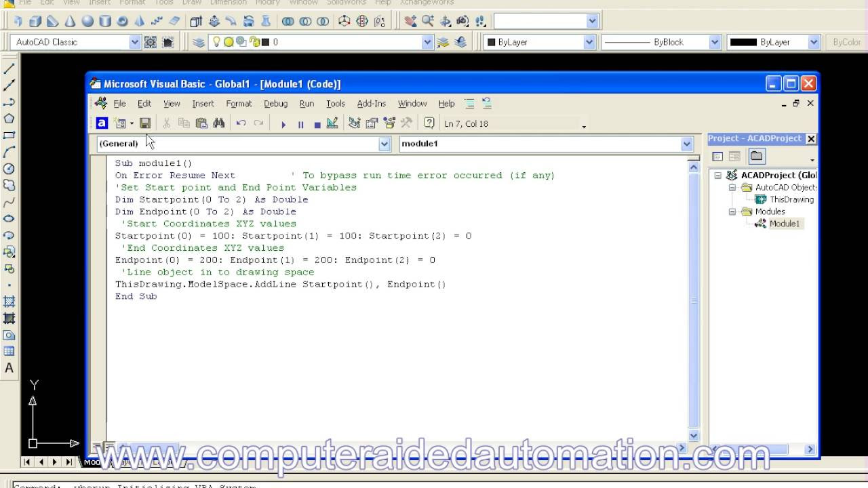Click View Code icon in Project panel
Screen dimensions: 868x488
point(717,157)
